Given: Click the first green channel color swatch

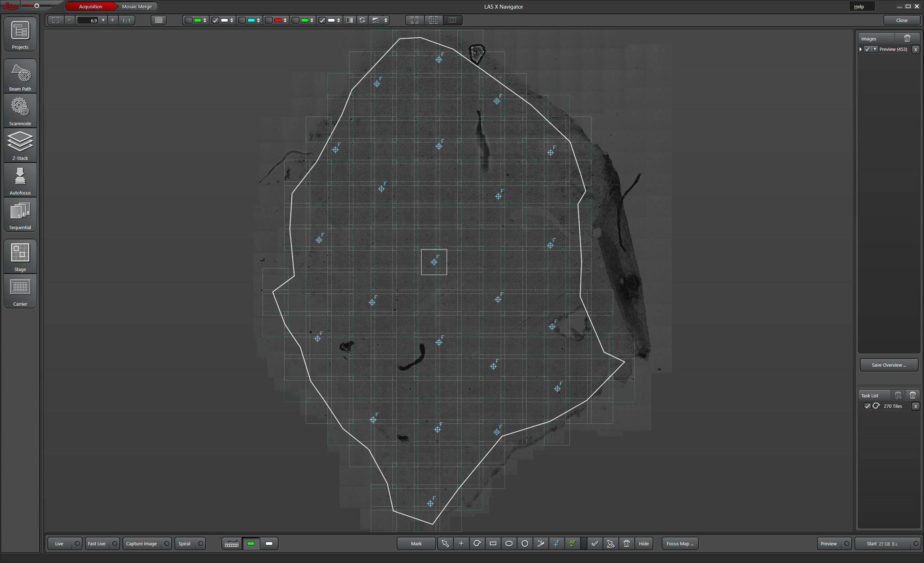Looking at the screenshot, I should (x=198, y=20).
